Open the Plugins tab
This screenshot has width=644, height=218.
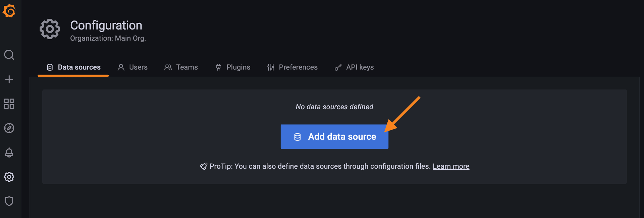click(233, 67)
